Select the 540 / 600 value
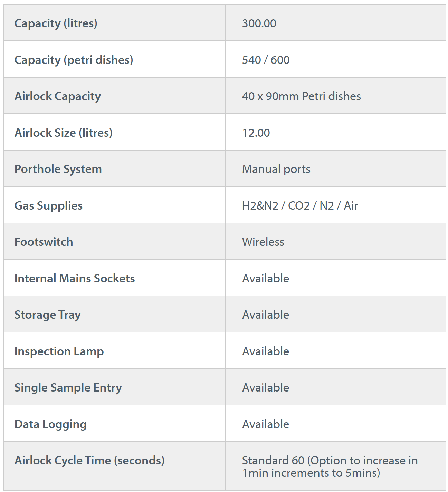 click(x=266, y=60)
